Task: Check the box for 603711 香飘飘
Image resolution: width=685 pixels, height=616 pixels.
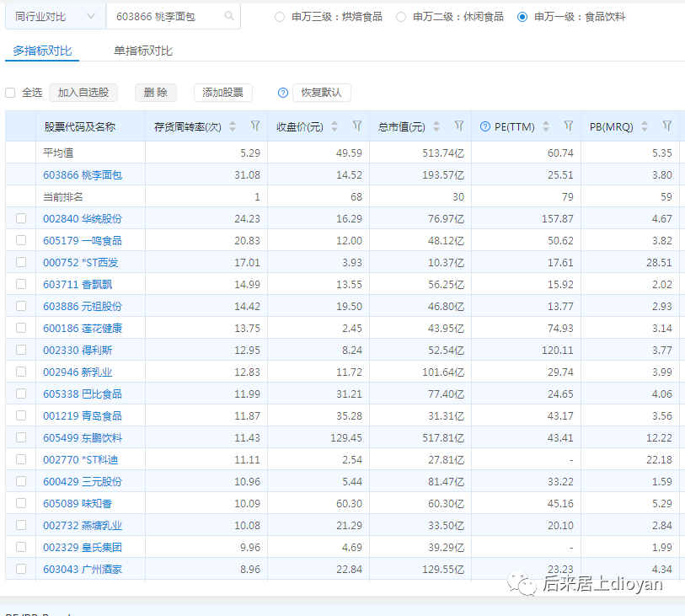Action: 21,284
